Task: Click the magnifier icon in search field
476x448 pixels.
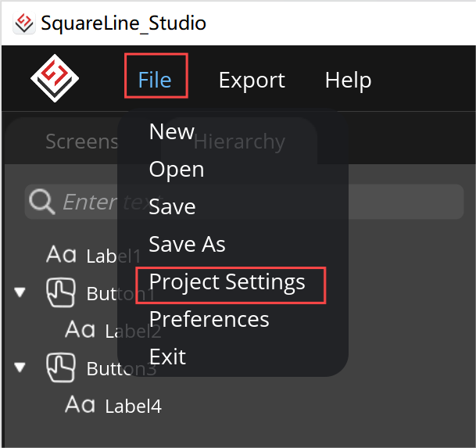Action: pyautogui.click(x=42, y=202)
